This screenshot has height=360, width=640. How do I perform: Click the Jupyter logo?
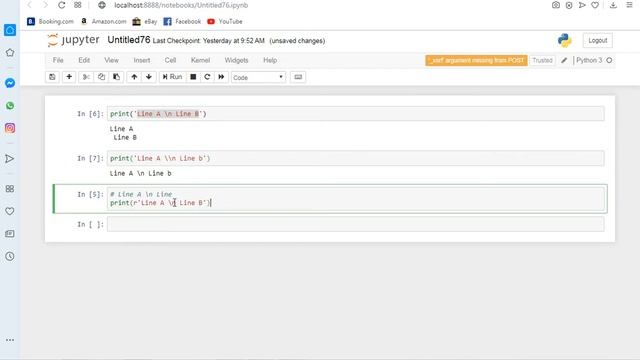click(73, 40)
